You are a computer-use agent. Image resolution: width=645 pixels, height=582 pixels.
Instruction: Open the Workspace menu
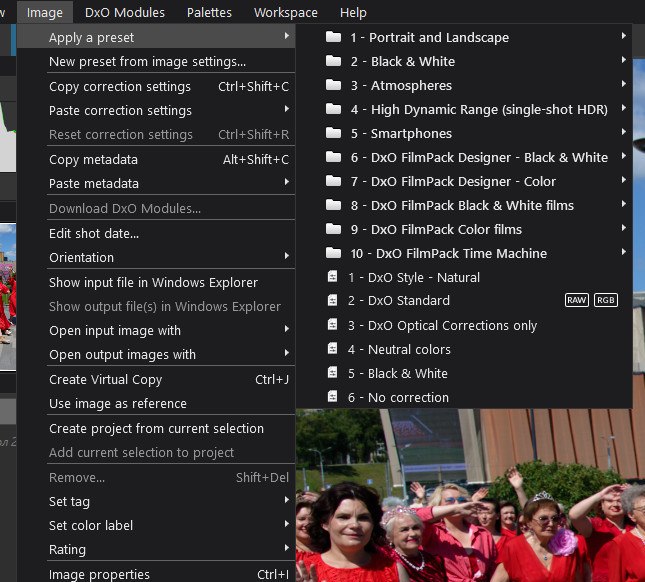[x=285, y=12]
